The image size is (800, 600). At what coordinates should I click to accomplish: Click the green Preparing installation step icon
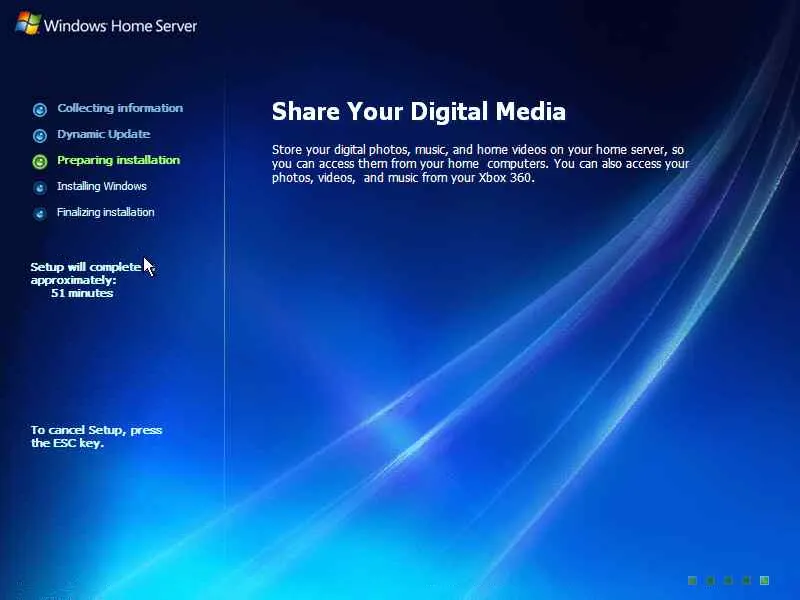40,161
